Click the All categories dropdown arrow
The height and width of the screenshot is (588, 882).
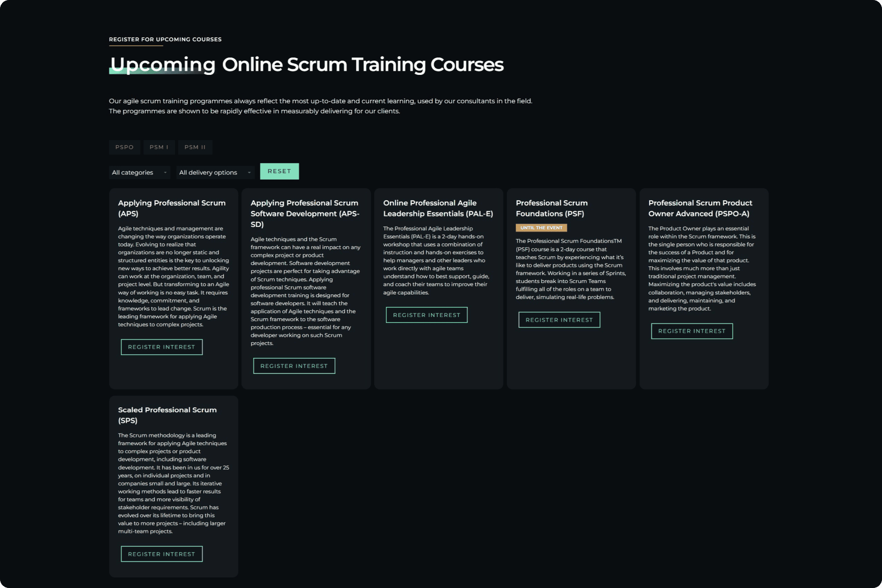(165, 173)
